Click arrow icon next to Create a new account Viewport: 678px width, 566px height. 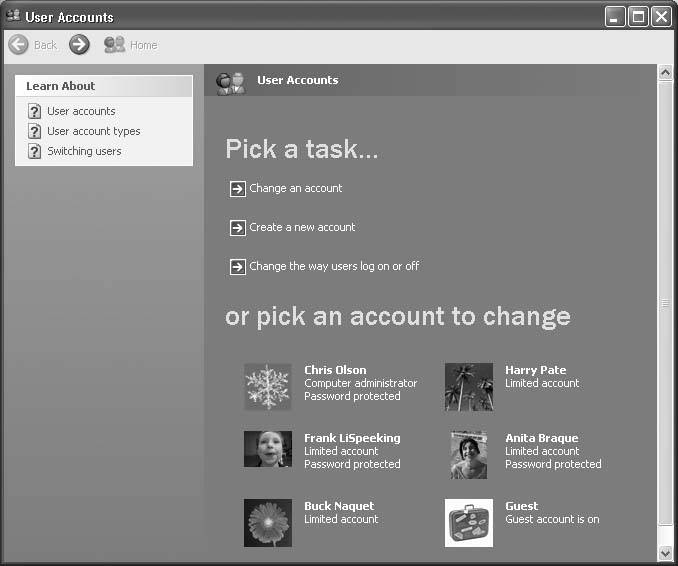(x=237, y=228)
